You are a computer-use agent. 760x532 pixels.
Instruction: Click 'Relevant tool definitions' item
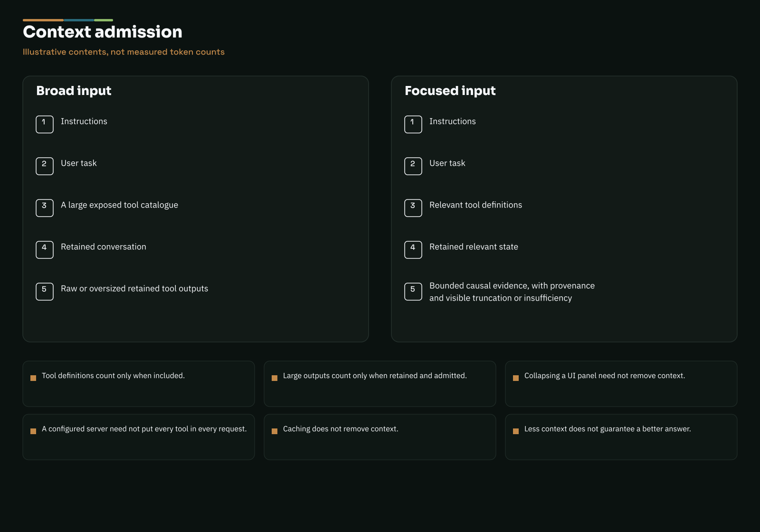pyautogui.click(x=475, y=205)
